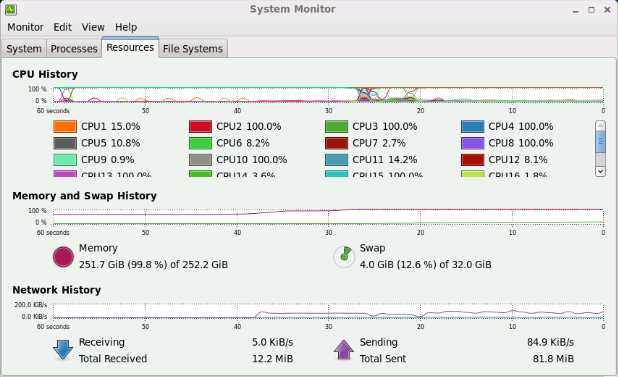Screen dimensions: 618x377
Task: Go to the System tab
Action: pyautogui.click(x=24, y=48)
